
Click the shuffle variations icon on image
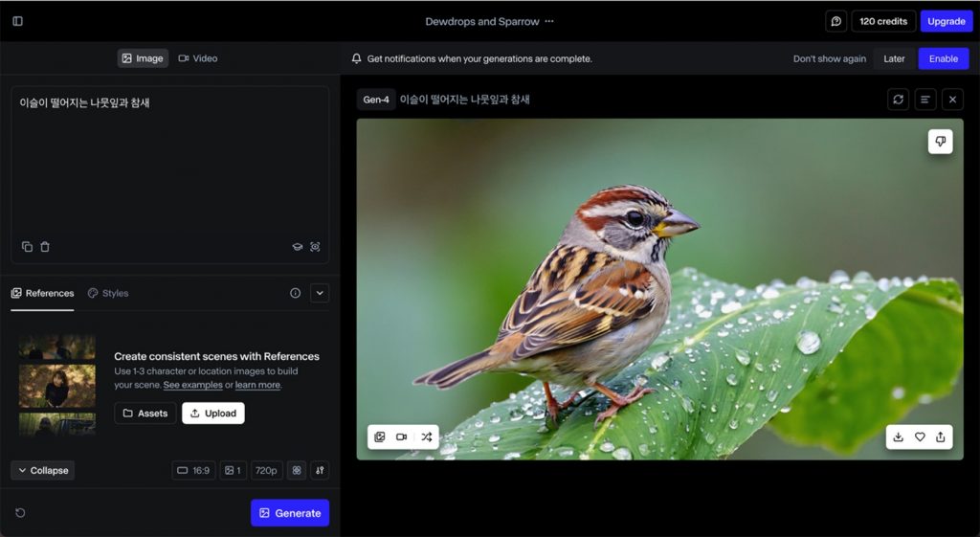click(x=426, y=436)
